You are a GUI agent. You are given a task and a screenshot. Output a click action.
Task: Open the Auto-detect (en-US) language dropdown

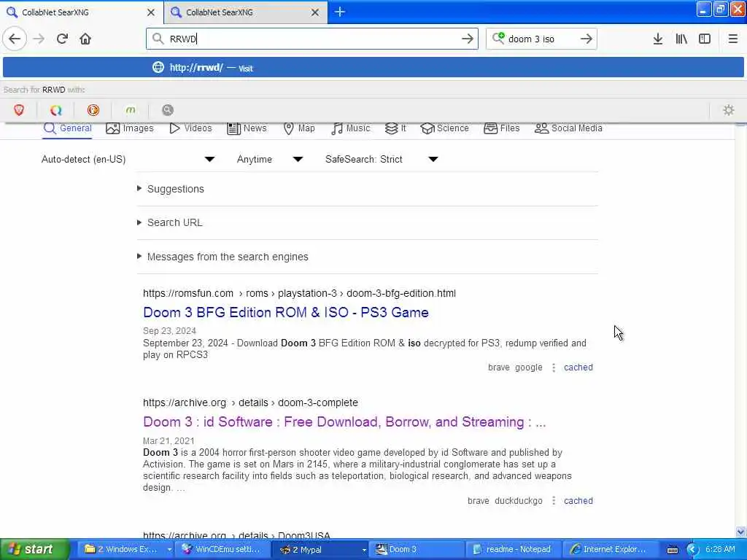(128, 159)
